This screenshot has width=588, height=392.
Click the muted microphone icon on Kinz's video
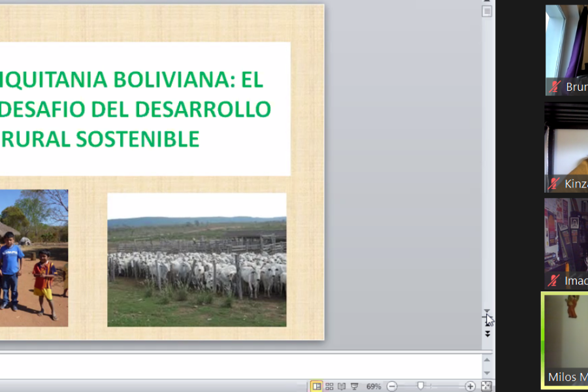[x=555, y=184]
